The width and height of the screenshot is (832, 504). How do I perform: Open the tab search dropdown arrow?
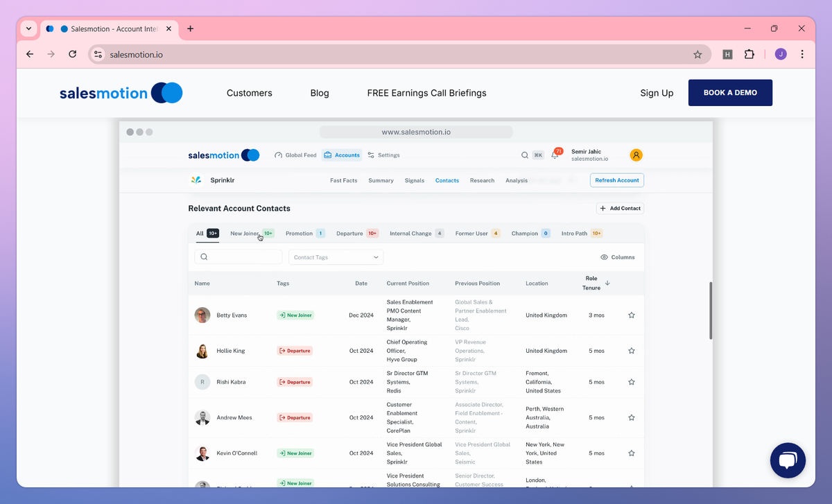coord(28,29)
